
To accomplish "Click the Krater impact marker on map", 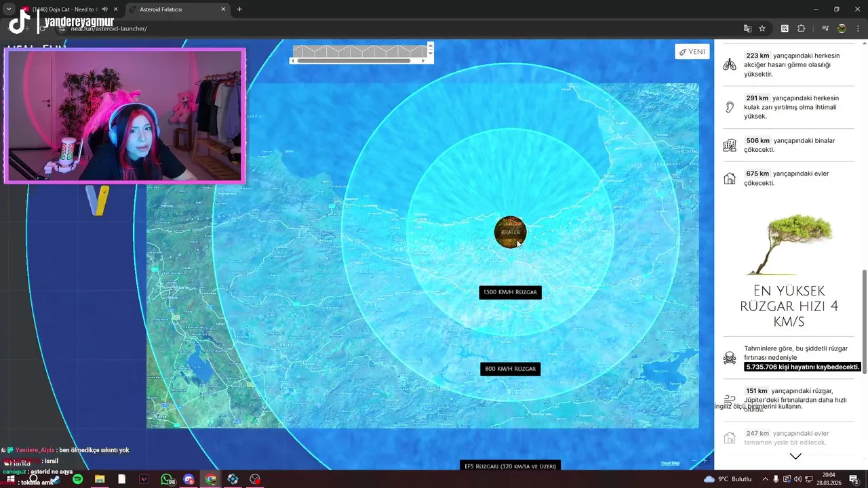I will (510, 232).
